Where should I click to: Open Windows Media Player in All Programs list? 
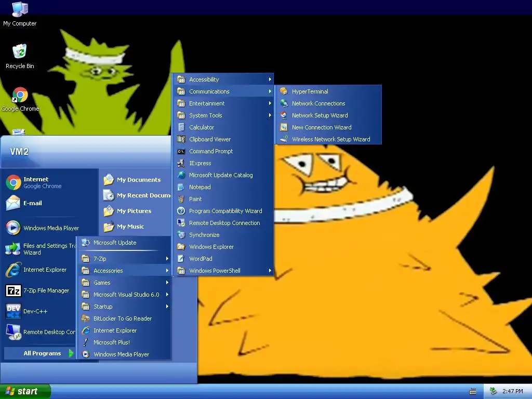125,354
